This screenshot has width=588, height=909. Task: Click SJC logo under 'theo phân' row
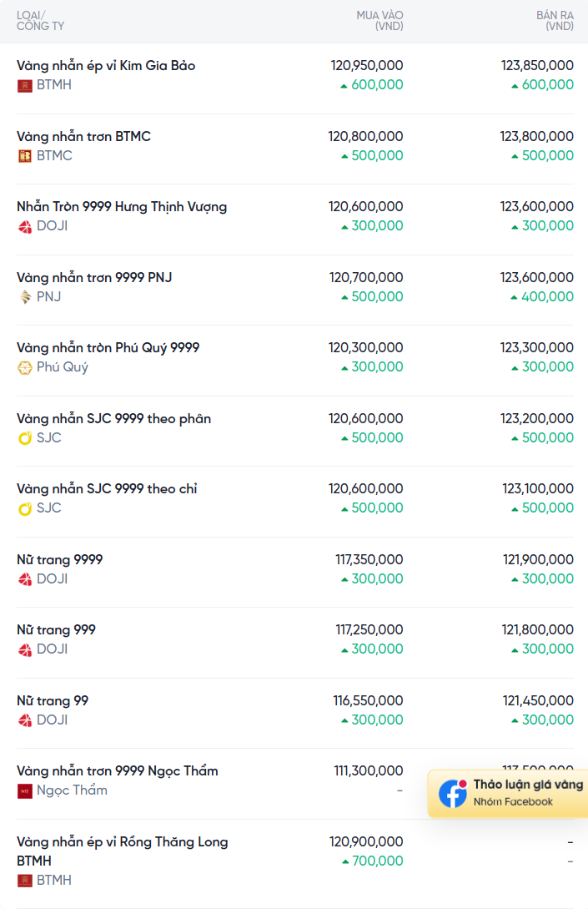(x=25, y=438)
